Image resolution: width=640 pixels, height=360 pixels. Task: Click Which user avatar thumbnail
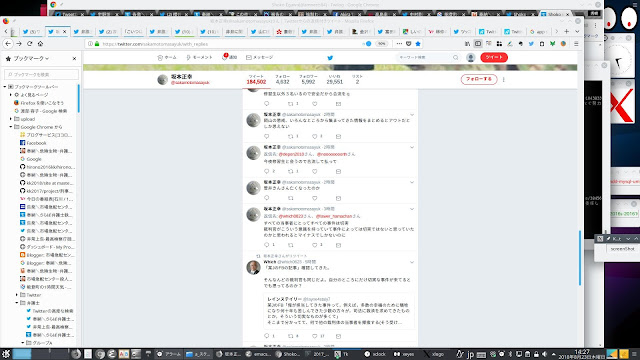tap(253, 268)
